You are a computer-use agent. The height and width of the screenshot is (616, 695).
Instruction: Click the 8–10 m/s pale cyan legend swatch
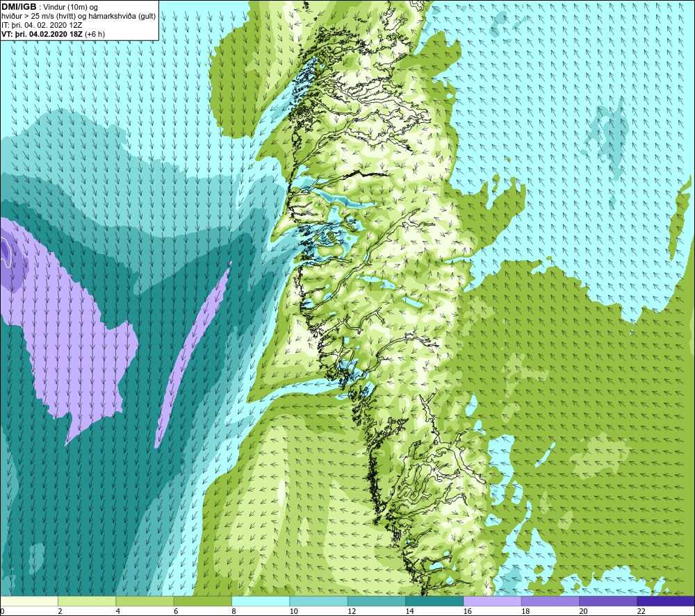pyautogui.click(x=261, y=601)
